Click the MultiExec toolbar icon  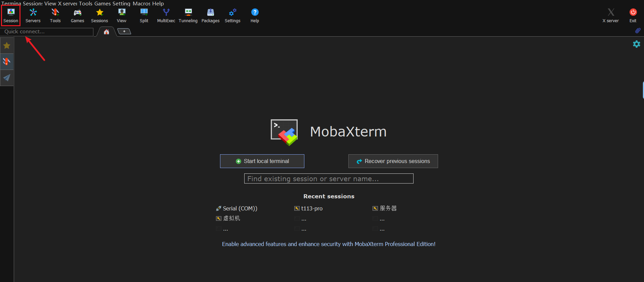click(x=166, y=15)
